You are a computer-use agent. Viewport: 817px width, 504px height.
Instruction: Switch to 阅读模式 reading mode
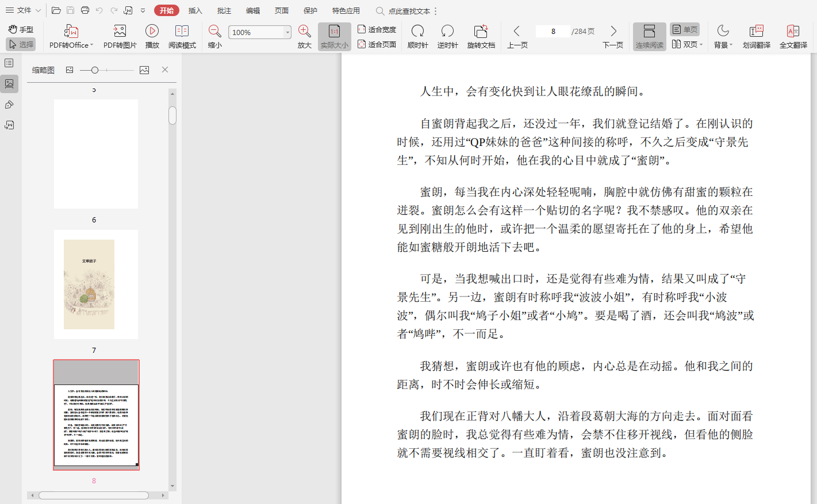(182, 37)
